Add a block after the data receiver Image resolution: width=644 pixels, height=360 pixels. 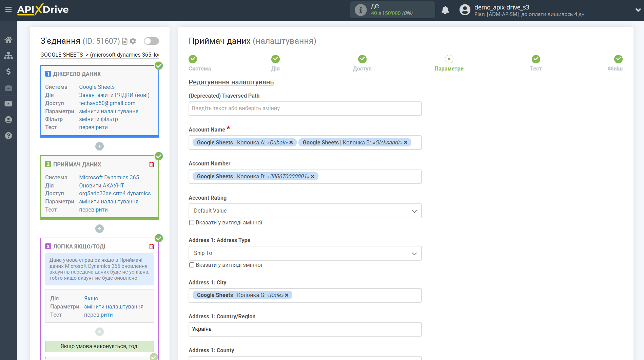pyautogui.click(x=99, y=229)
